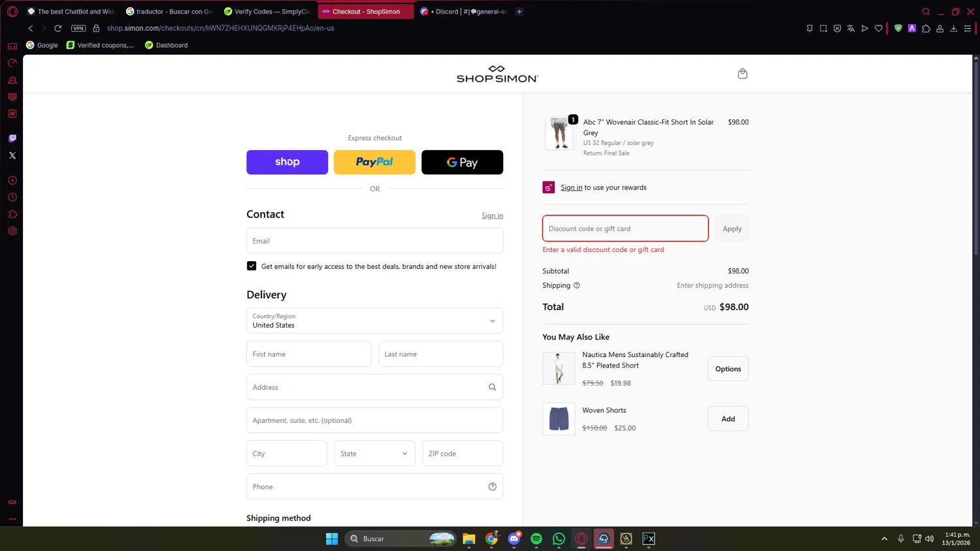Viewport: 980px width, 551px height.
Task: Open the Verified coupons bookmark
Action: [x=100, y=45]
